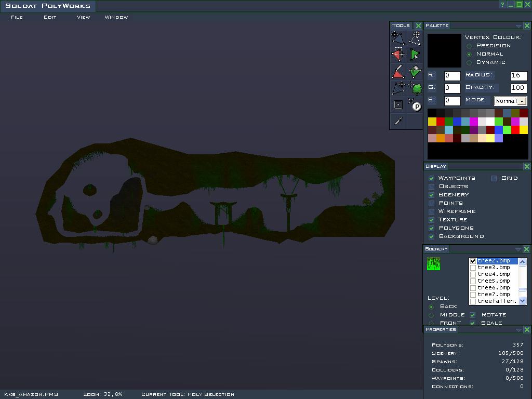
Task: Click the red colour swatch in palette
Action: click(441, 122)
